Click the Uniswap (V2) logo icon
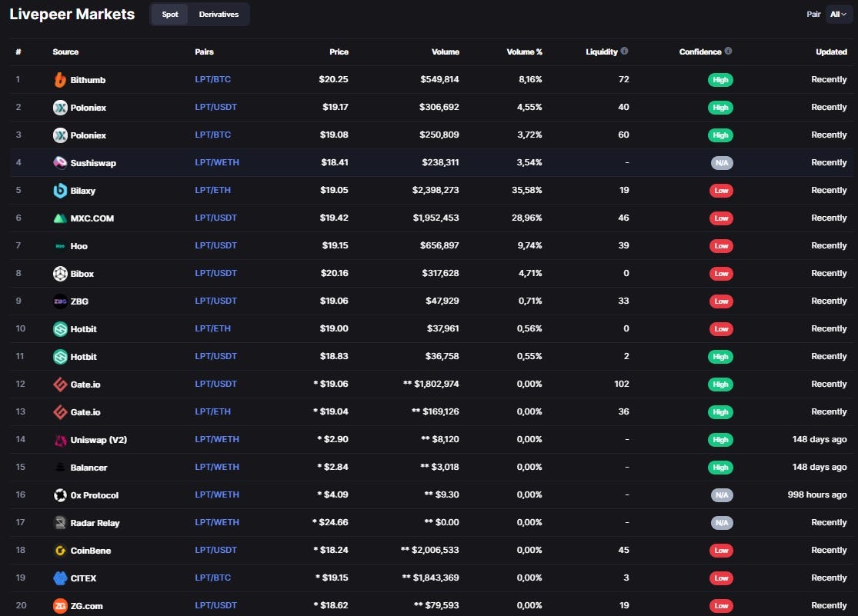Viewport: 858px width, 616px height. (x=60, y=440)
